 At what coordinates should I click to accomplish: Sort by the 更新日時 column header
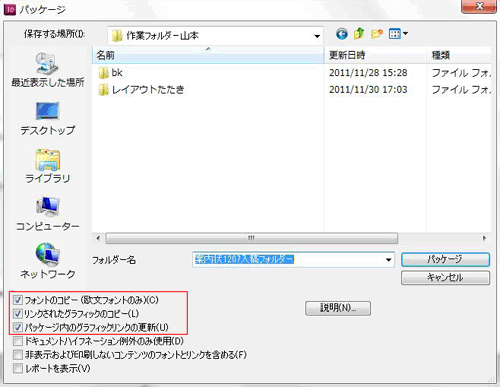pos(375,55)
